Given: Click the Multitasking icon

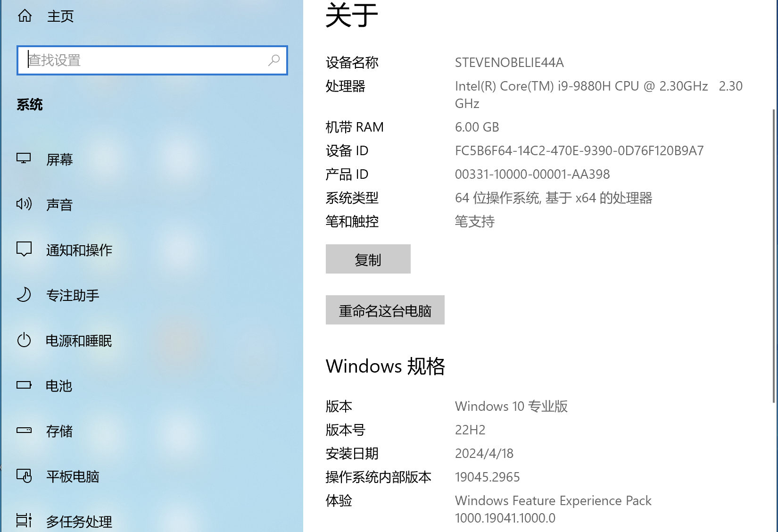Looking at the screenshot, I should 24,520.
